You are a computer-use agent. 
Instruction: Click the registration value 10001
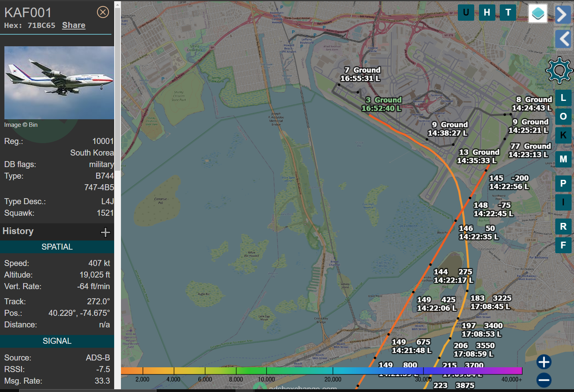point(103,141)
